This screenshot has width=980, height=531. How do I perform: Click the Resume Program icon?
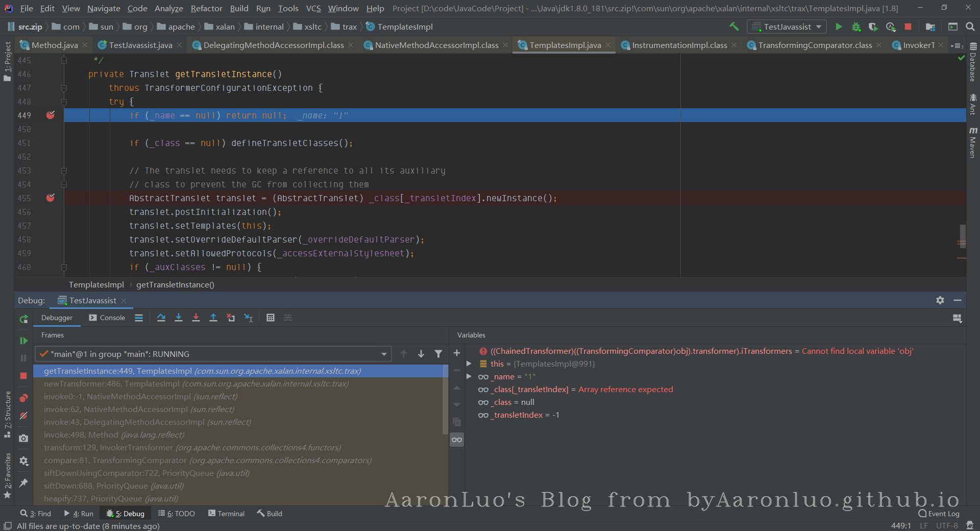(x=23, y=341)
